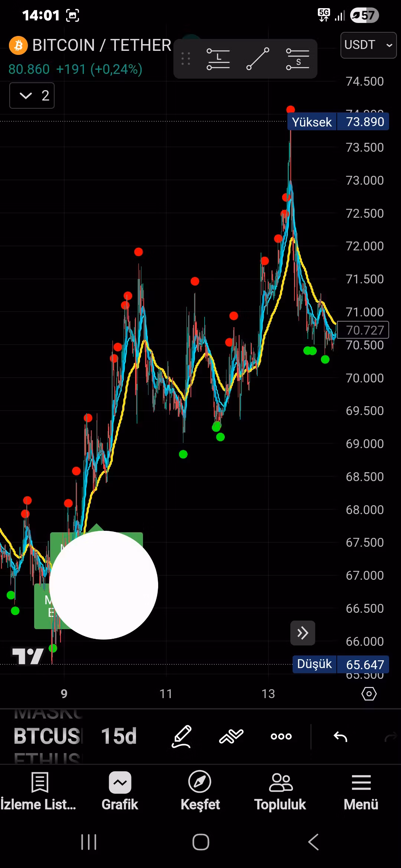This screenshot has height=868, width=401.
Task: Tap the screen capture status icon
Action: tap(73, 15)
